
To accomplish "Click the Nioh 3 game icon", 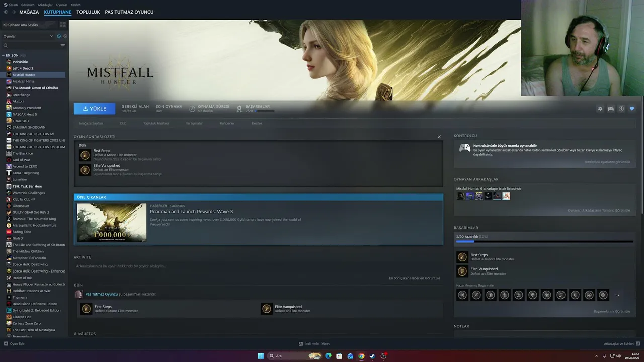I will coord(9,238).
